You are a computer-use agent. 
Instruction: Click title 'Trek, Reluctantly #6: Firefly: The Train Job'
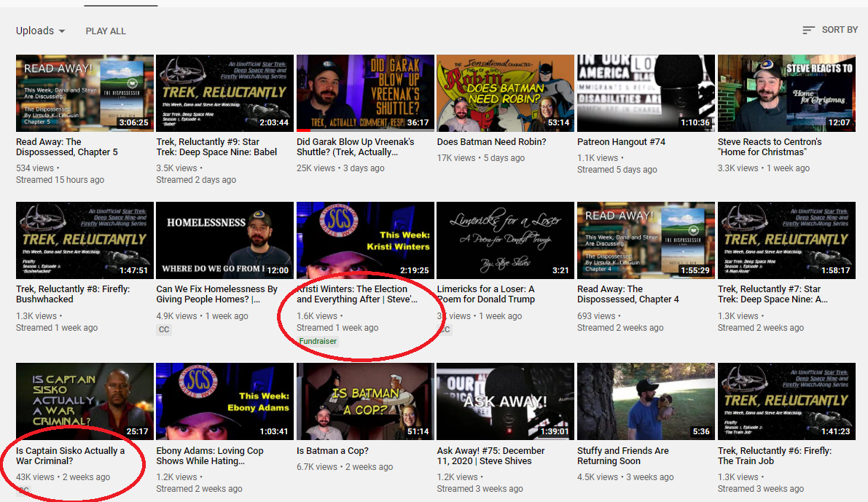pyautogui.click(x=775, y=455)
